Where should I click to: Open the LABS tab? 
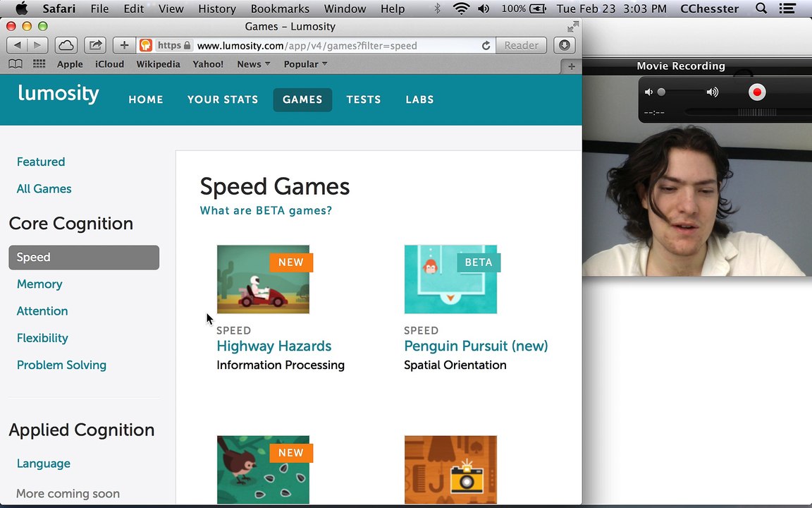tap(419, 99)
